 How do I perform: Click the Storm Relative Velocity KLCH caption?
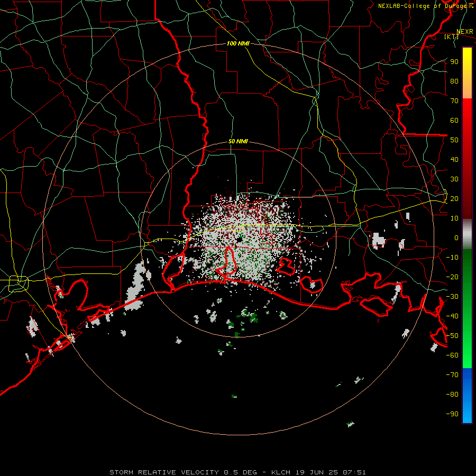[237, 472]
